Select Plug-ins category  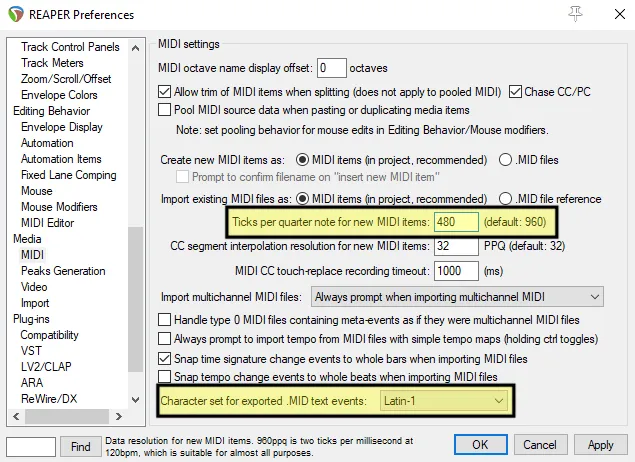[x=31, y=319]
